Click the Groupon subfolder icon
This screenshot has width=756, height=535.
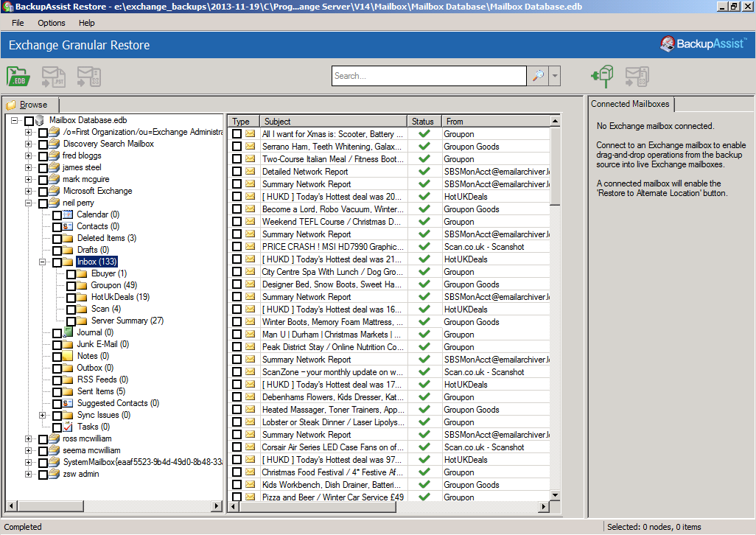[x=82, y=285]
